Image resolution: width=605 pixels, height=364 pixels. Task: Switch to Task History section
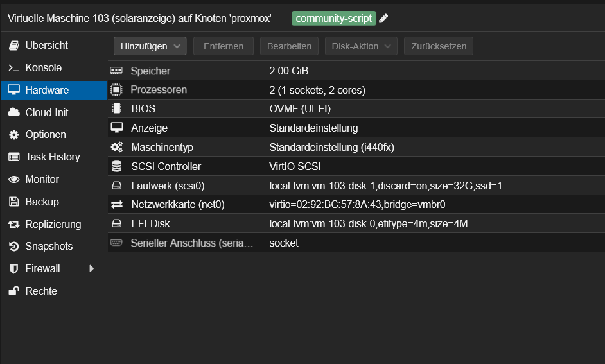click(52, 157)
